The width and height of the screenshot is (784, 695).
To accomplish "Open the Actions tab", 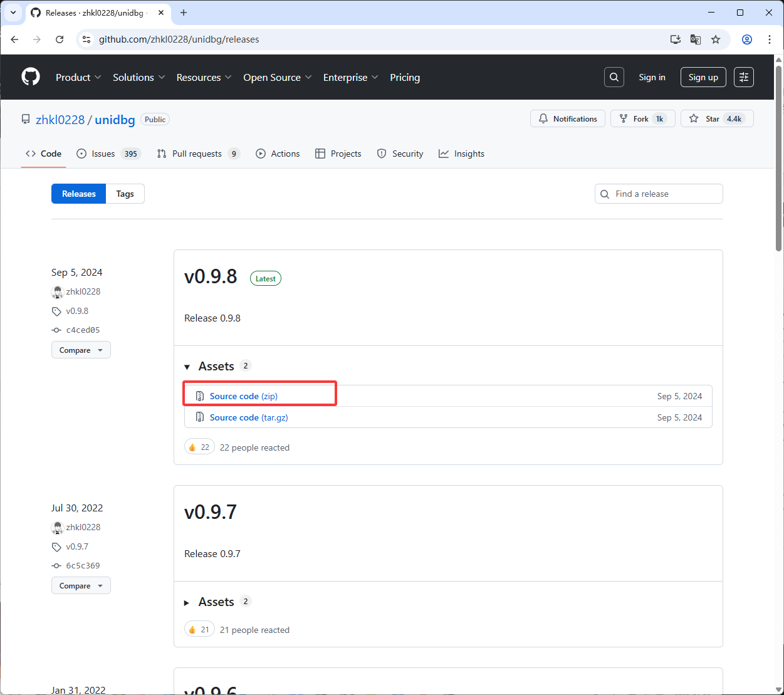I will tap(278, 154).
